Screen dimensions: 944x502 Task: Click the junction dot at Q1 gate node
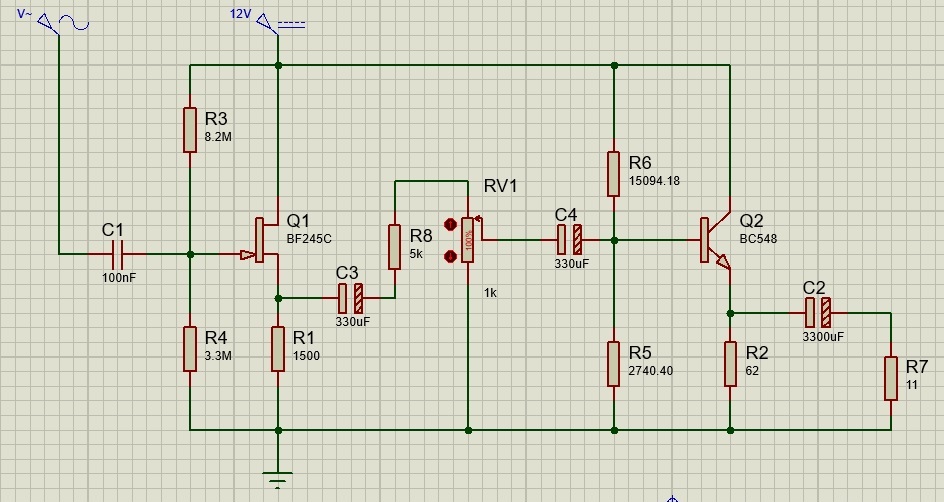(x=190, y=254)
